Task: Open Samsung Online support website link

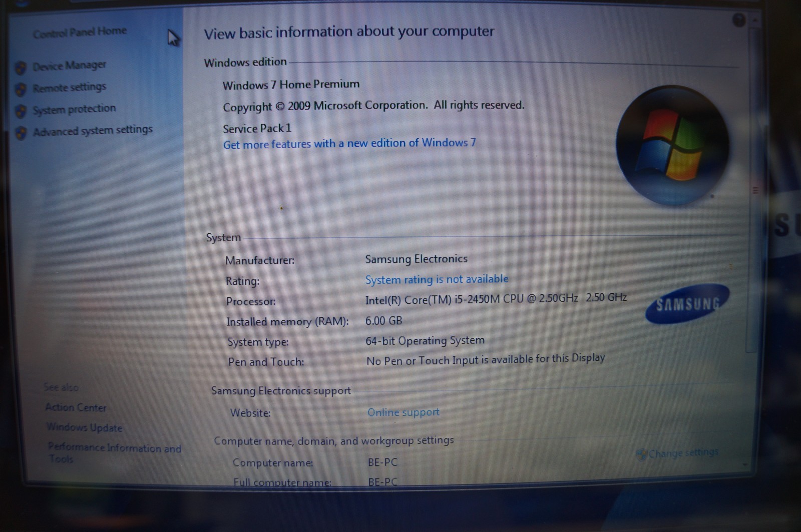Action: pyautogui.click(x=403, y=412)
